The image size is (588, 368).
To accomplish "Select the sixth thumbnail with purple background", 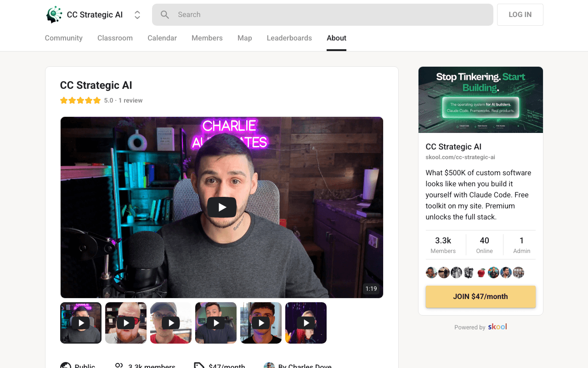I will 306,323.
